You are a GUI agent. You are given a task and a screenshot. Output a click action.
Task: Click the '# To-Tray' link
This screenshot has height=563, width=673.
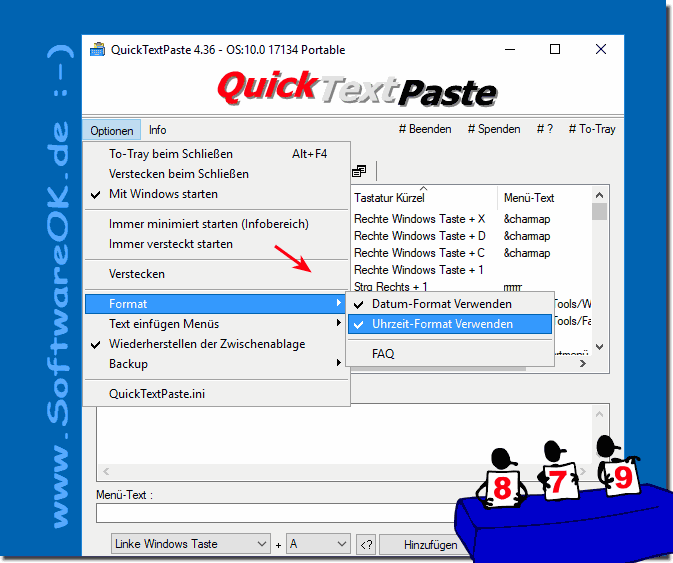[592, 129]
